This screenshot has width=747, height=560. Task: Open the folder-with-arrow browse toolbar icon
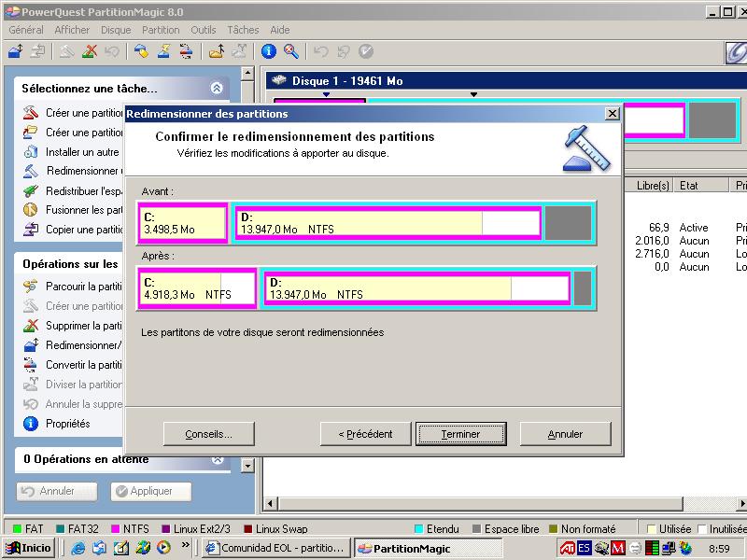pyautogui.click(x=217, y=51)
